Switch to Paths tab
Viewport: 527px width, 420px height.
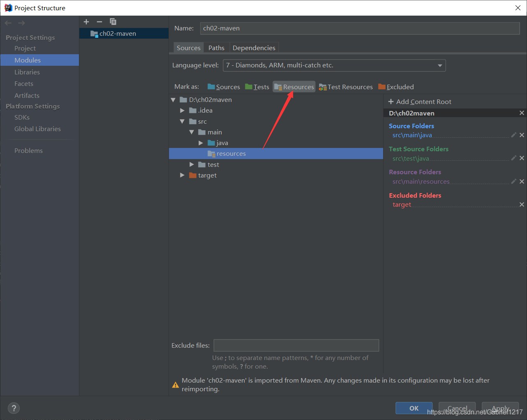point(216,48)
